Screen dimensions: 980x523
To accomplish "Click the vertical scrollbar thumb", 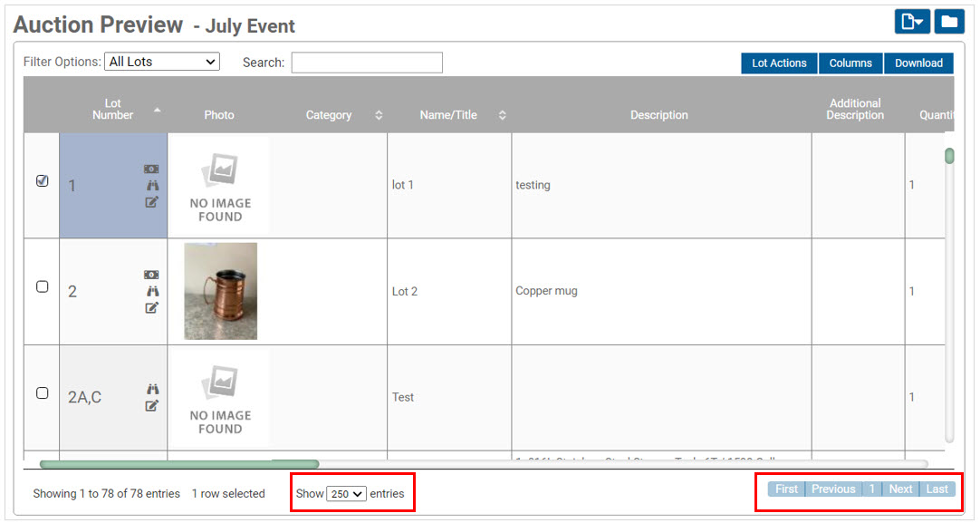I will point(949,156).
